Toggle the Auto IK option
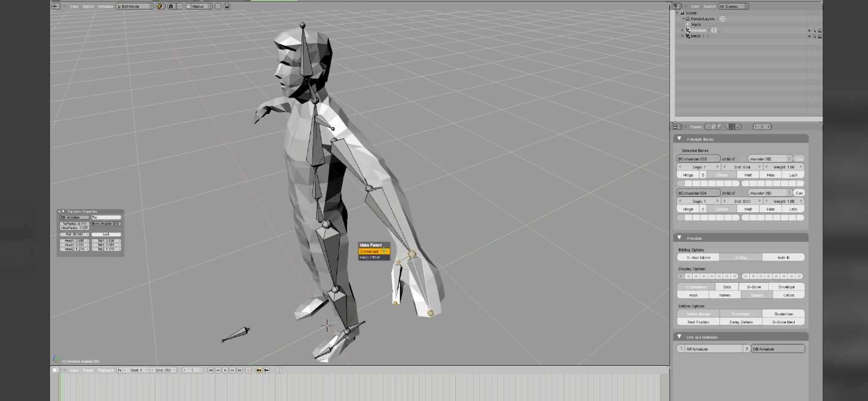 tap(783, 257)
